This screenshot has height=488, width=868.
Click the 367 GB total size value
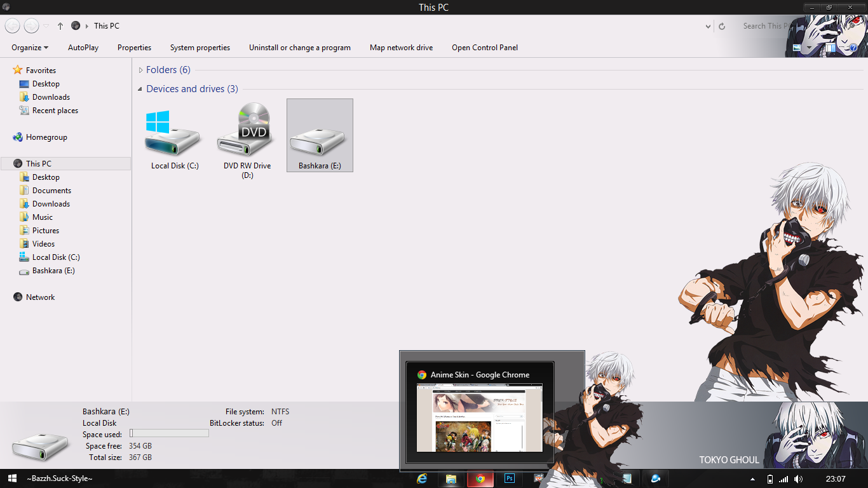(140, 457)
